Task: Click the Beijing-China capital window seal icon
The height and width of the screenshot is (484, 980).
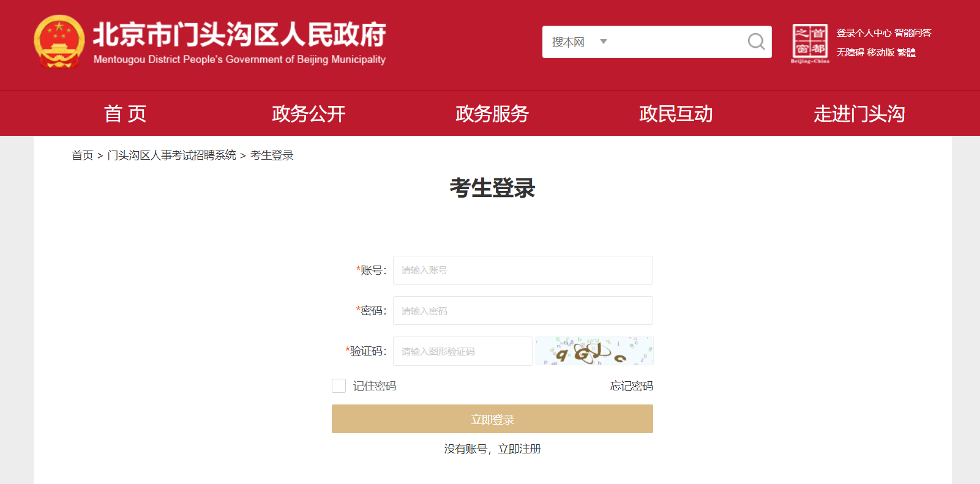Action: [x=810, y=43]
